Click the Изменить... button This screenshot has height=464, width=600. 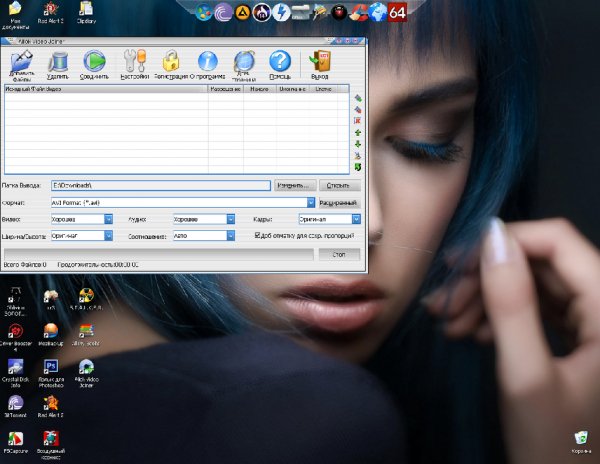[295, 186]
